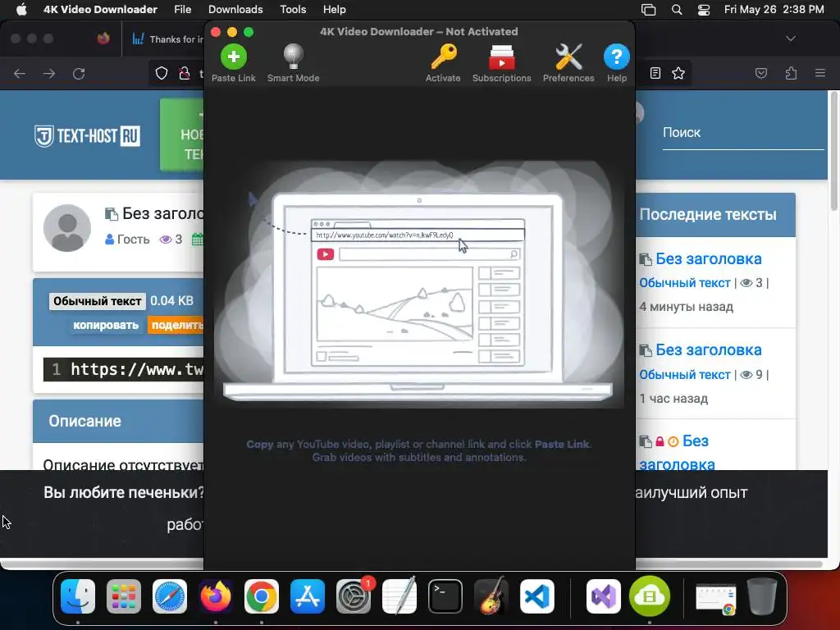Open Finder from the Dock
Image resolution: width=840 pixels, height=630 pixels.
(x=78, y=596)
